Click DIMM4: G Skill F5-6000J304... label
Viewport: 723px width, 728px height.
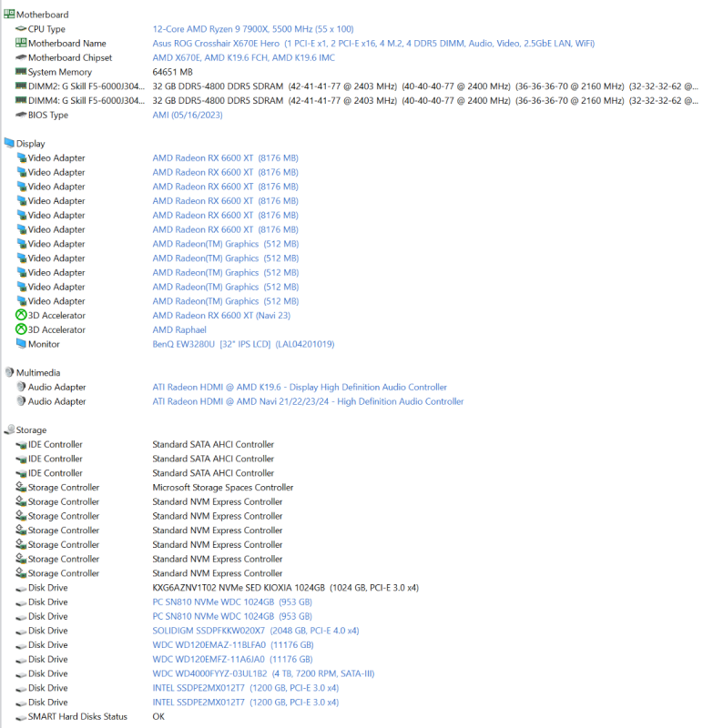pos(87,101)
